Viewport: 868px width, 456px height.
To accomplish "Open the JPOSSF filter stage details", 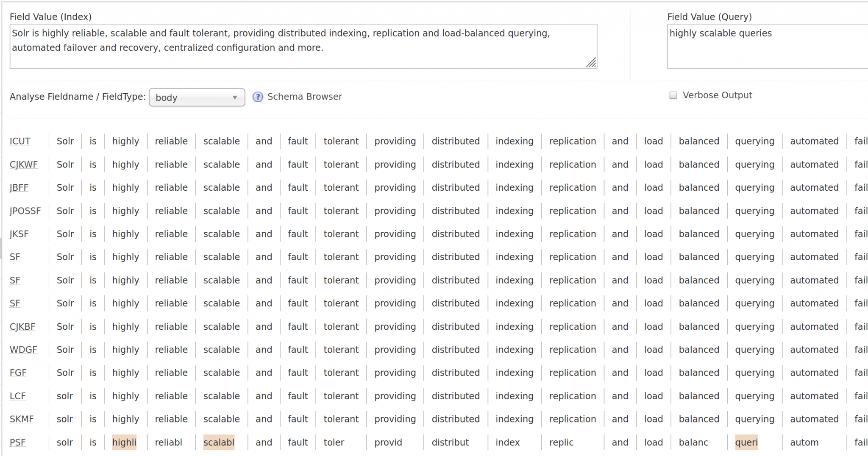I will [x=25, y=211].
